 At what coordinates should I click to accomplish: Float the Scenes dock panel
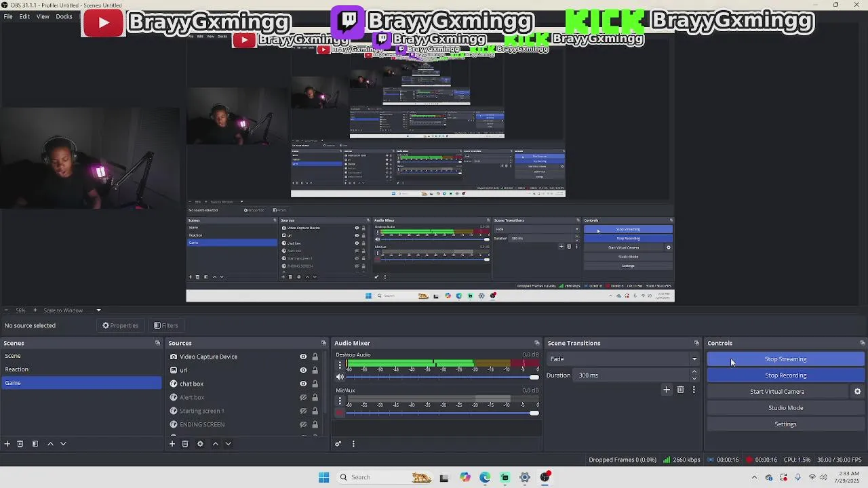(x=157, y=343)
